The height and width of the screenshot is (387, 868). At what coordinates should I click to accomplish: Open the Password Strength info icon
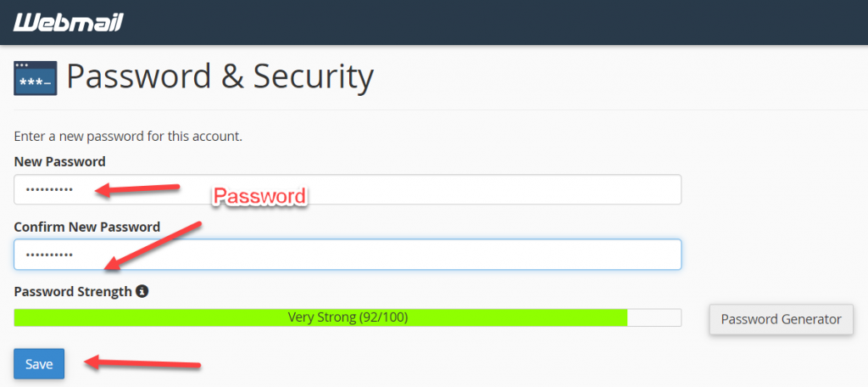point(142,290)
